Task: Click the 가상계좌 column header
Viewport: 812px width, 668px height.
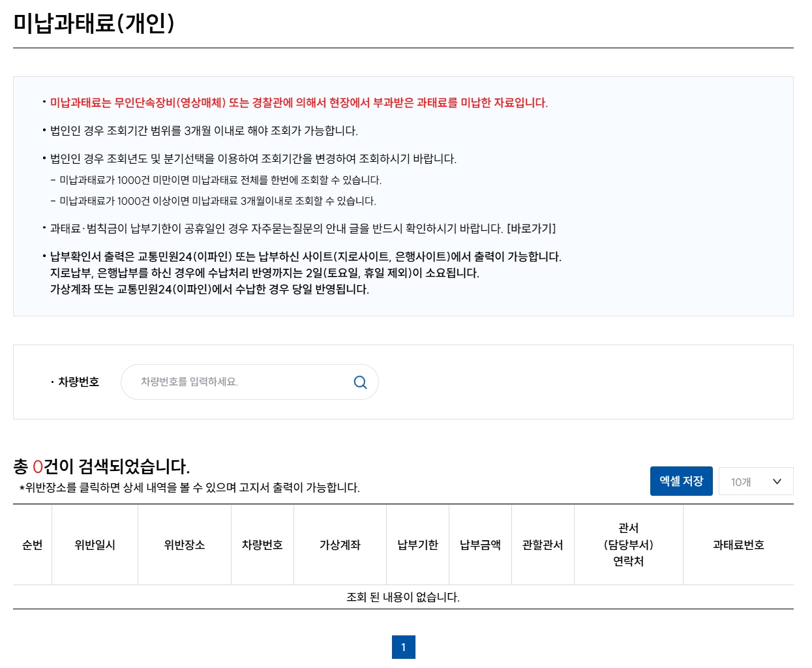Action: 340,545
